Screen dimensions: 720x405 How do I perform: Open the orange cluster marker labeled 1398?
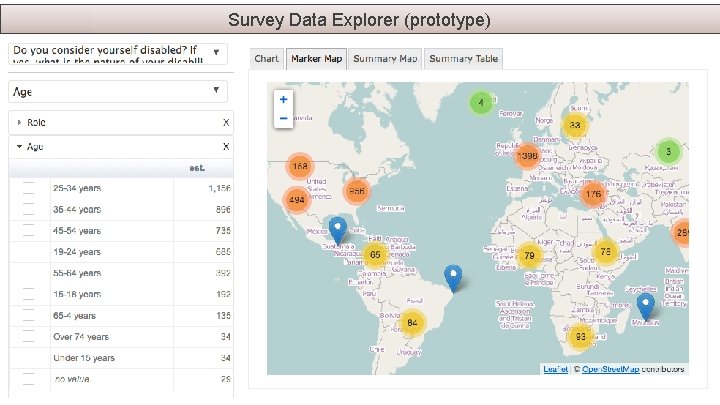pyautogui.click(x=527, y=156)
